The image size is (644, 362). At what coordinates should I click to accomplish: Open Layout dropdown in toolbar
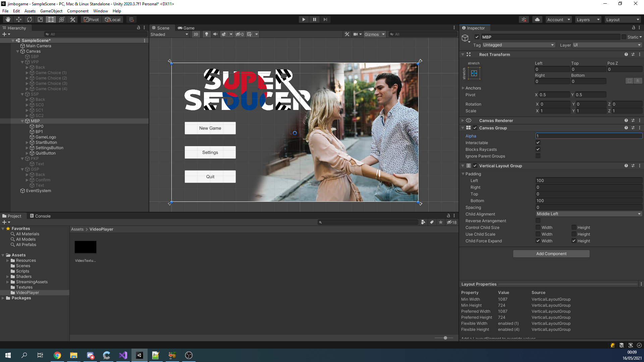tap(623, 19)
